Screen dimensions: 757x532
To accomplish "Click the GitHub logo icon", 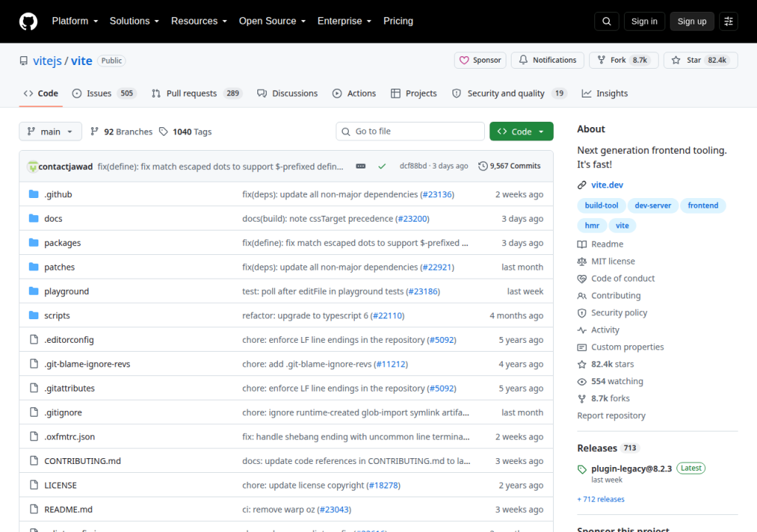I will pos(28,21).
